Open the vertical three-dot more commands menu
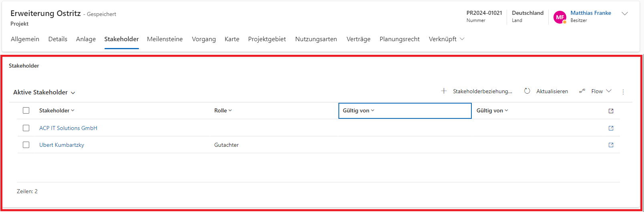644x212 pixels. 623,92
